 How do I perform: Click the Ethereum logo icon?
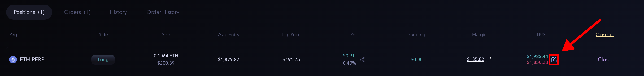[x=13, y=60]
